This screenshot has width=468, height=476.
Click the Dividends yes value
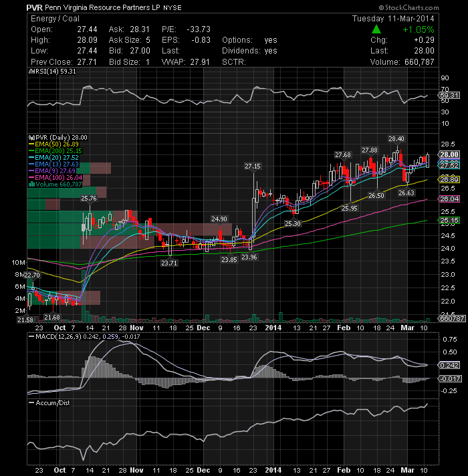point(271,51)
